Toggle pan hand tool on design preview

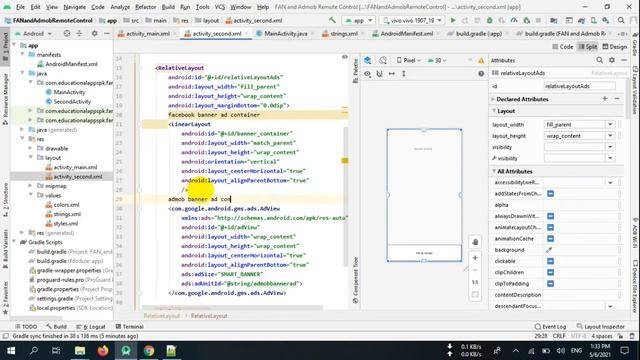tap(475, 242)
